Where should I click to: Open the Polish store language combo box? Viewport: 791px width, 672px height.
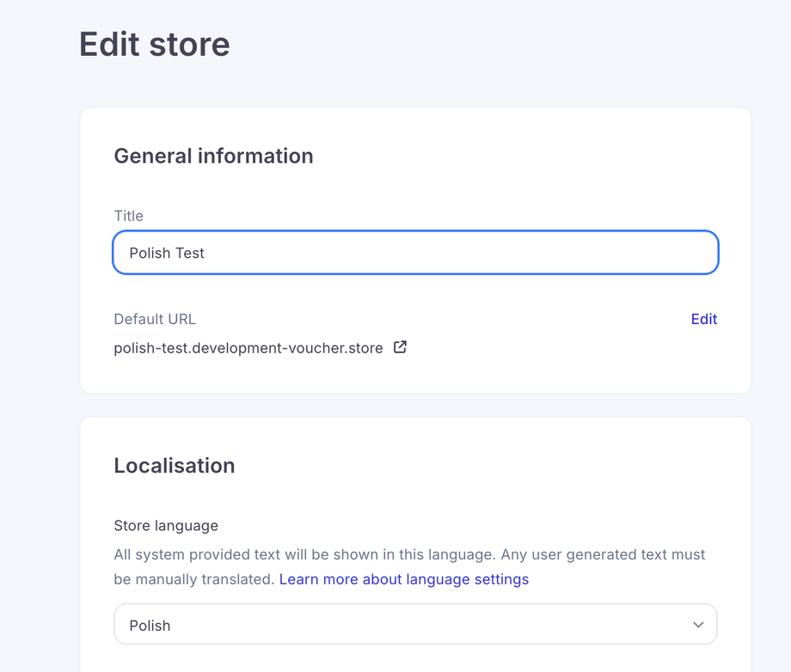coord(415,625)
